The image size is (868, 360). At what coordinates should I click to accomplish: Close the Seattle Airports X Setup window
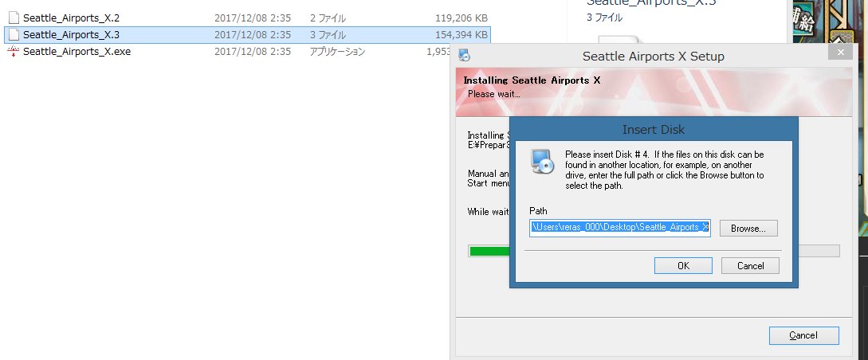tap(841, 53)
